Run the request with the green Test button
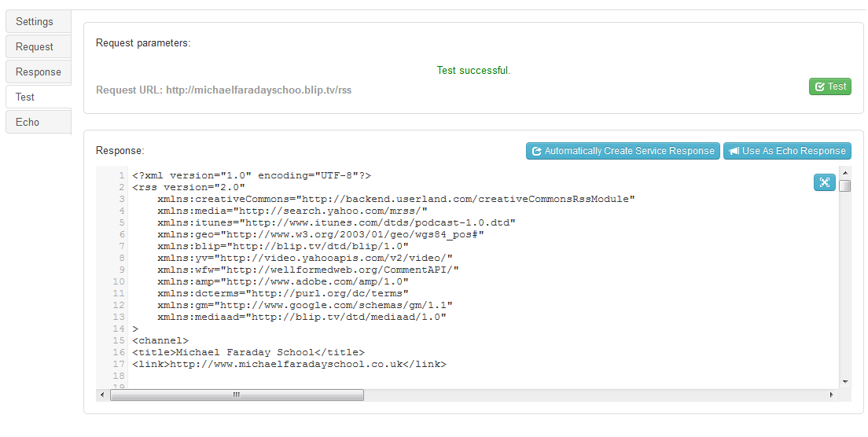Viewport: 868px width, 437px height. coord(829,86)
